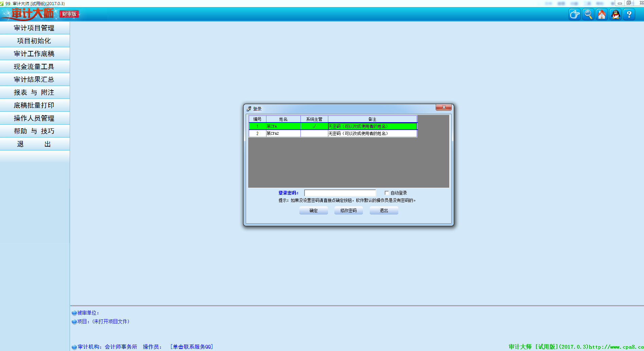The height and width of the screenshot is (351, 644).
Task: Open 审计项目管理 menu
Action: (x=35, y=28)
